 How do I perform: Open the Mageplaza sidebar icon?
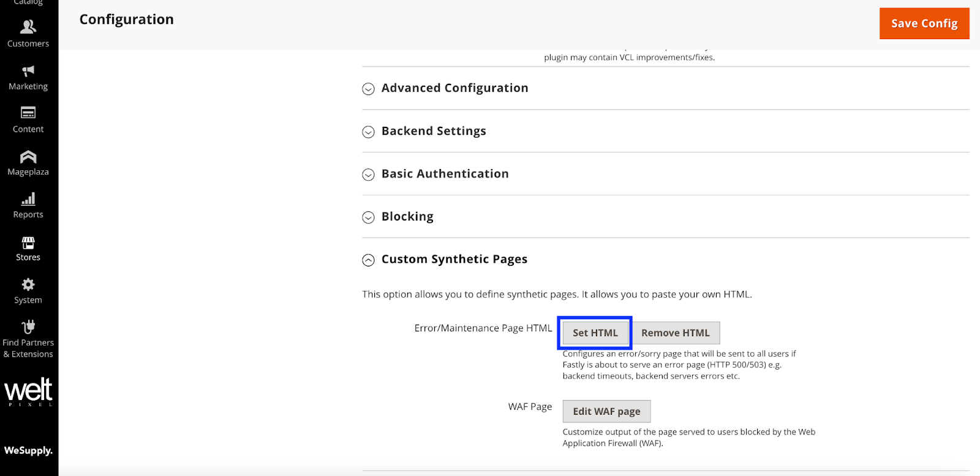(28, 156)
